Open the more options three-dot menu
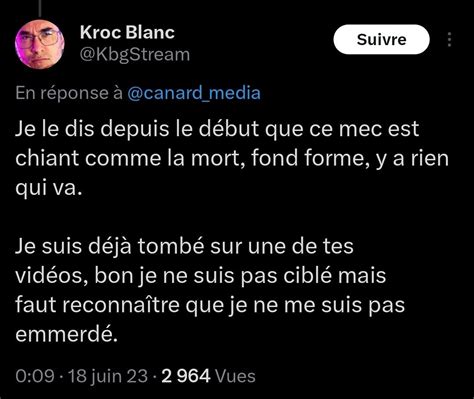Viewport: 474px width, 399px height. point(449,39)
